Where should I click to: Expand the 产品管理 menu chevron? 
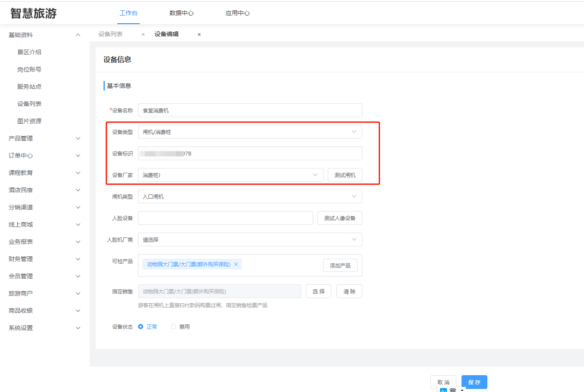click(78, 138)
